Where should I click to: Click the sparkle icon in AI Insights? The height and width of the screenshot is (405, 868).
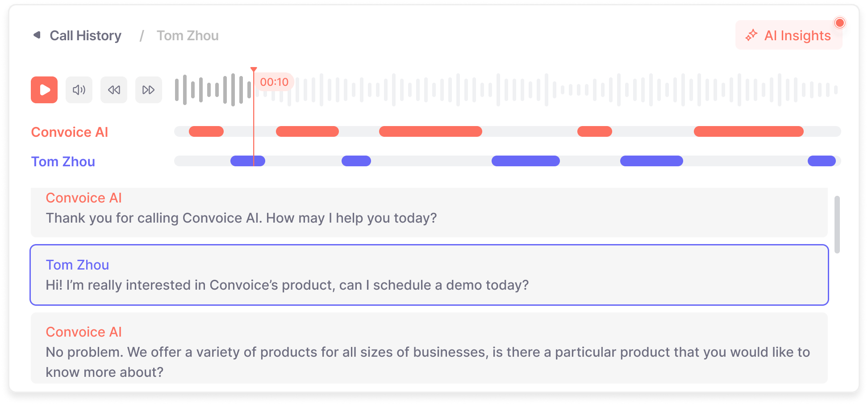[751, 35]
